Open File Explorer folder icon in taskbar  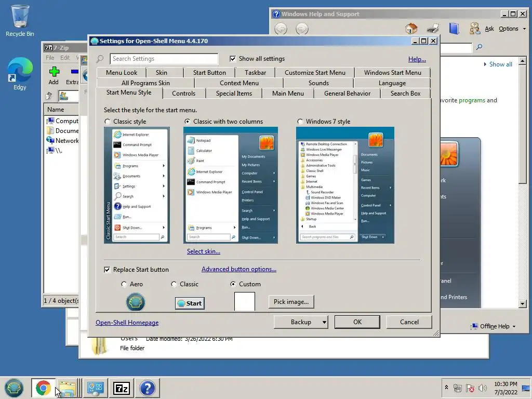[x=68, y=388]
